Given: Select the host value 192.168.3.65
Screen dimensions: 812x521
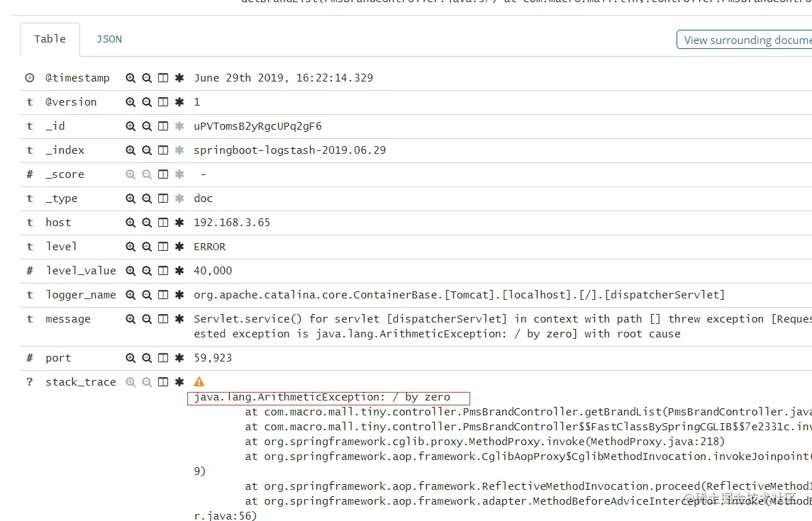Looking at the screenshot, I should coord(232,223).
